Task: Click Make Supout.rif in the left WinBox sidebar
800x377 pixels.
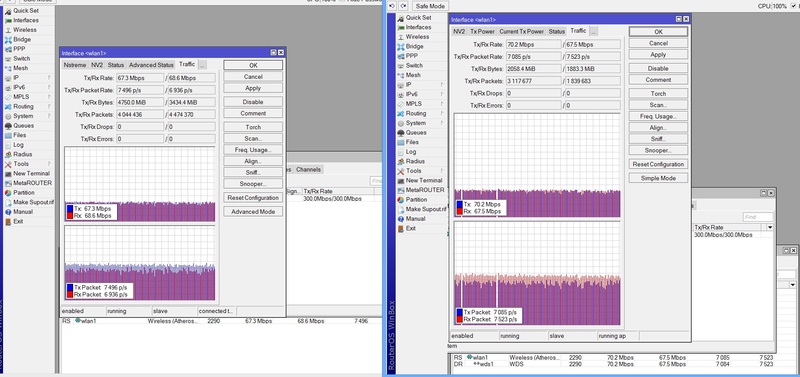Action: pos(33,202)
